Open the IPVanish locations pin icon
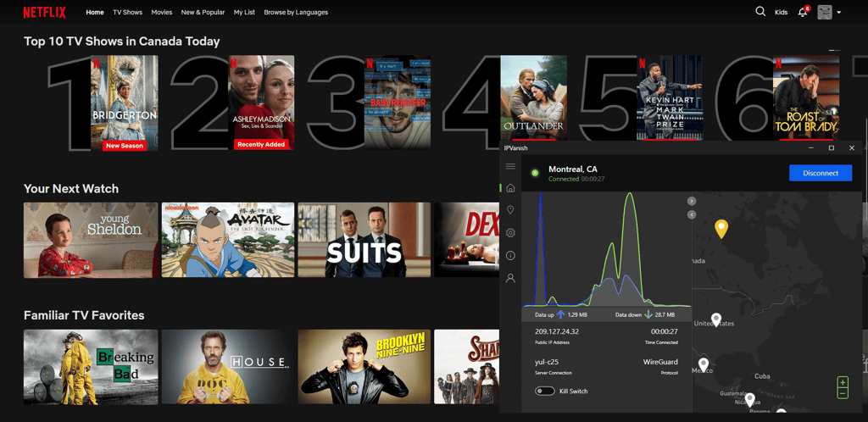This screenshot has width=868, height=422. click(x=510, y=210)
